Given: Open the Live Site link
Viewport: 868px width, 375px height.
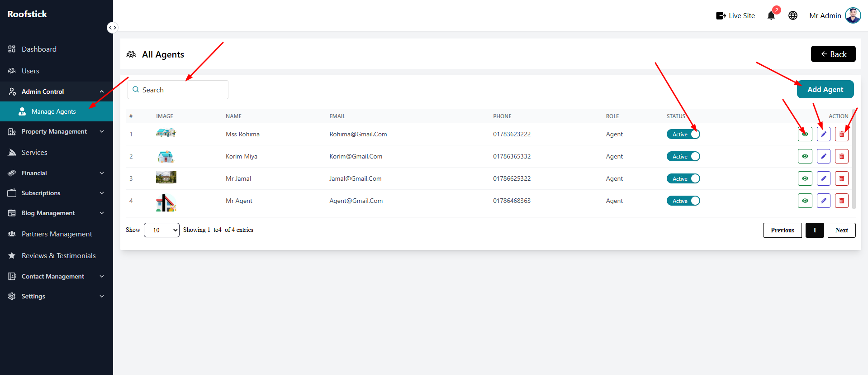Looking at the screenshot, I should [735, 15].
